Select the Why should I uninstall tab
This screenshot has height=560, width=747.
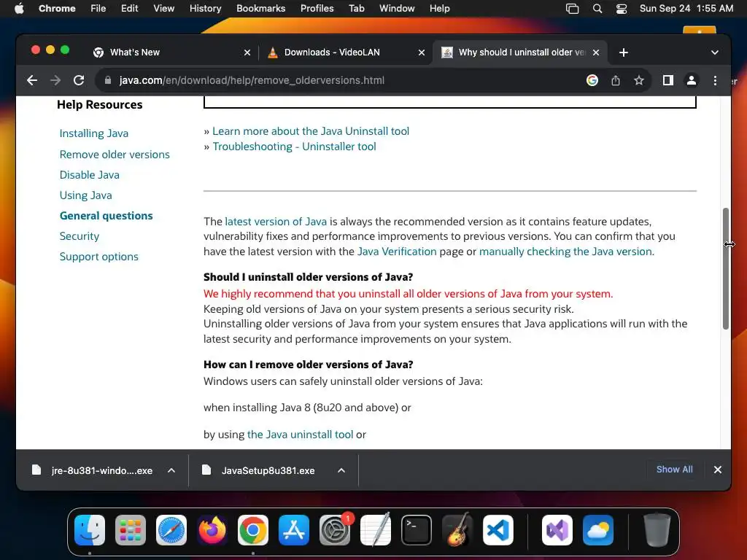520,52
